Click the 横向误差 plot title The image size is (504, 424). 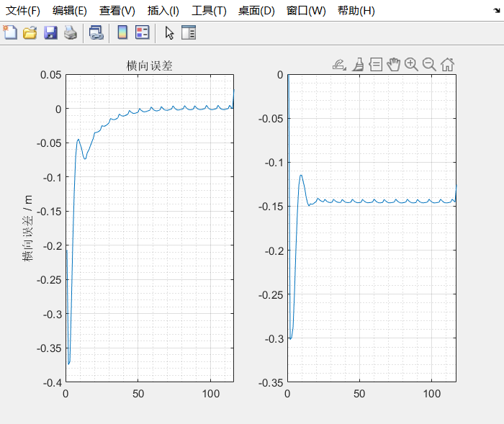[150, 66]
